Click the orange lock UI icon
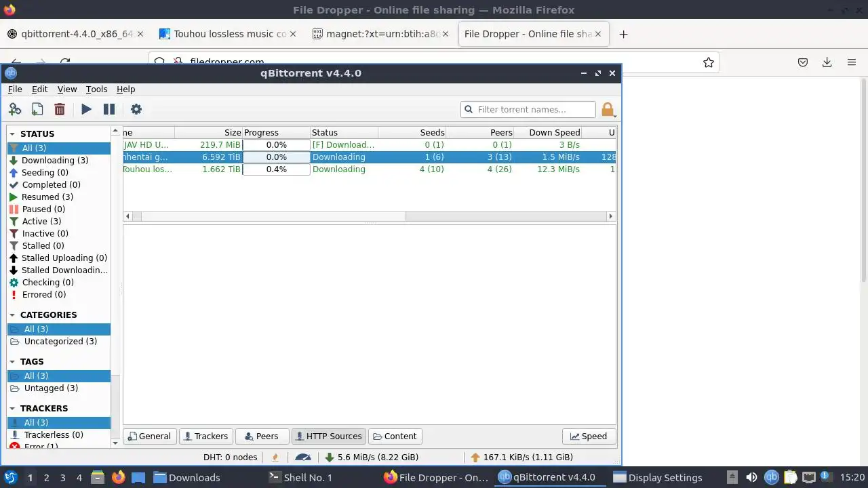The height and width of the screenshot is (488, 868). (x=608, y=109)
